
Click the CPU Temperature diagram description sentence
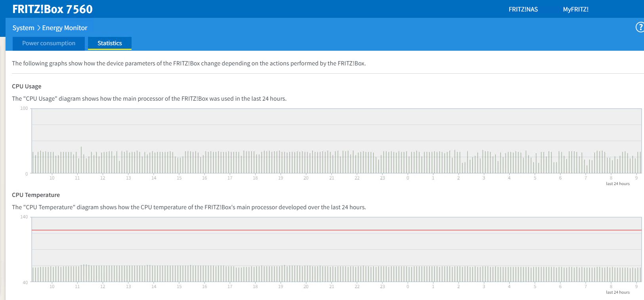[x=189, y=207]
